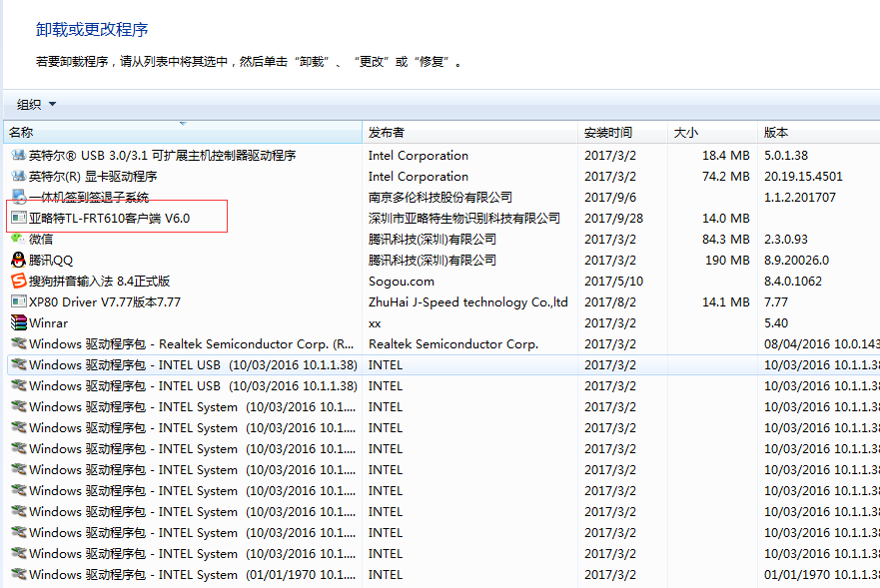Select the Winrar program name

tap(48, 323)
